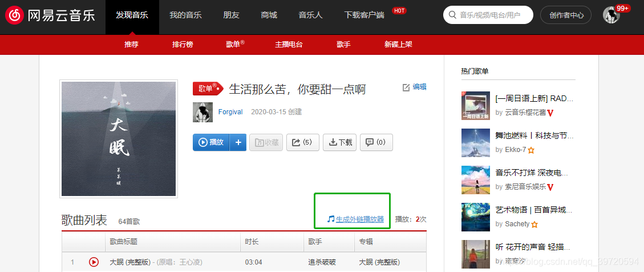Click the 大眠 playlist cover image
Viewport: 644px width, 272px height.
tap(119, 139)
